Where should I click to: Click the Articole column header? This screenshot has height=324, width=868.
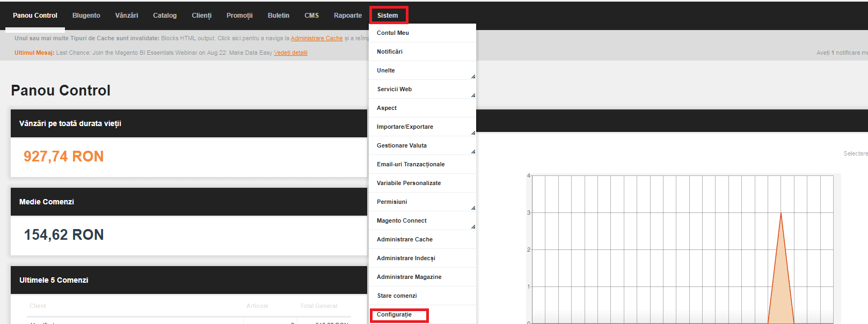(x=257, y=306)
